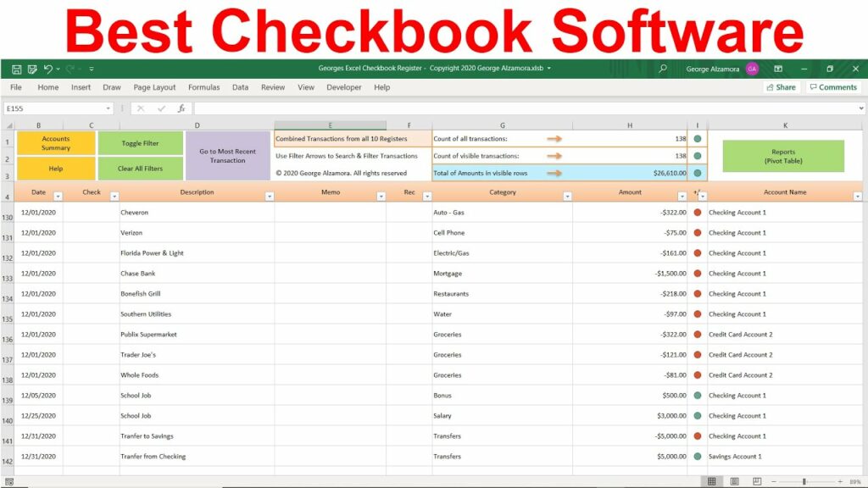Open the Date column filter arrow
Viewport: 868px width, 488px height.
(58, 197)
